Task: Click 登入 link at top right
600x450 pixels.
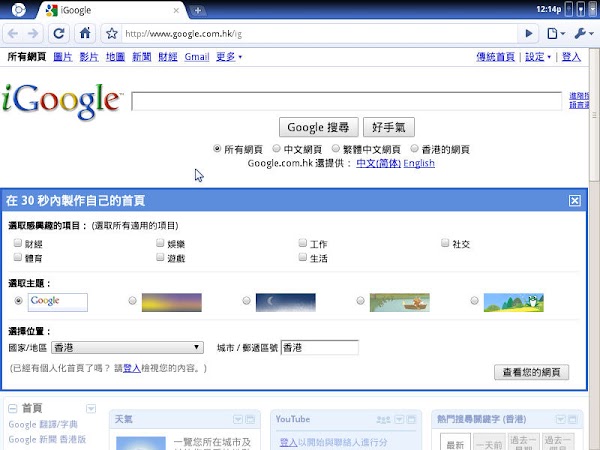Action: pyautogui.click(x=571, y=57)
